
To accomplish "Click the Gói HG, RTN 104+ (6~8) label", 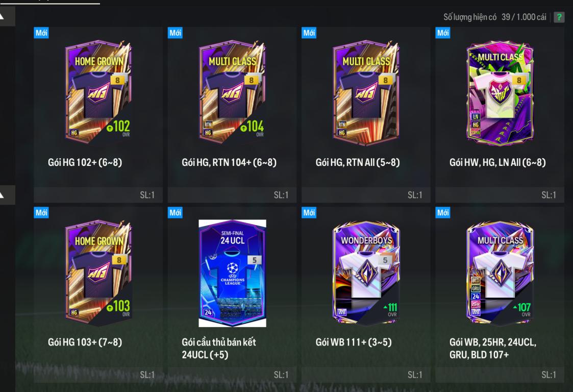I will [x=229, y=162].
